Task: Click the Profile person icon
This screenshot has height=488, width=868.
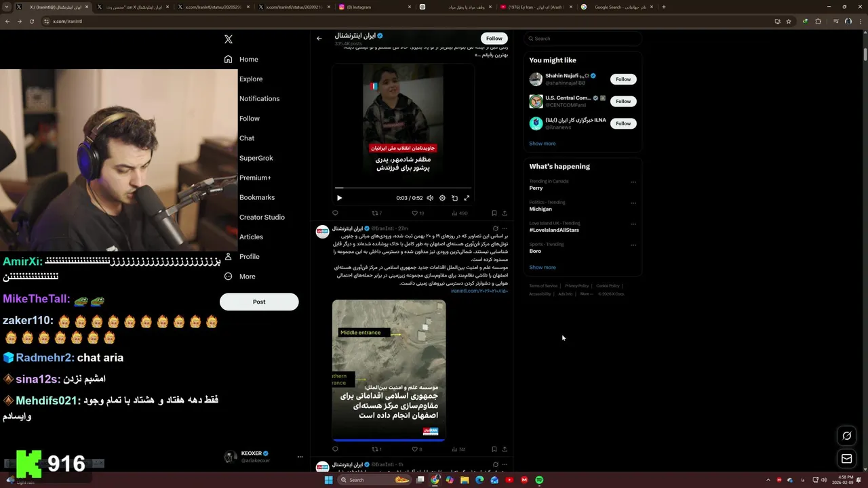Action: click(x=229, y=256)
